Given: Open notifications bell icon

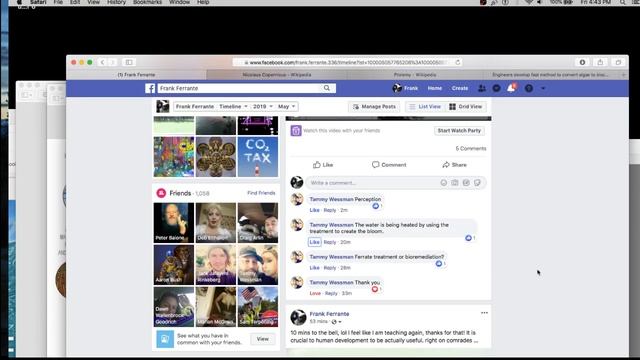Looking at the screenshot, I should 511,88.
